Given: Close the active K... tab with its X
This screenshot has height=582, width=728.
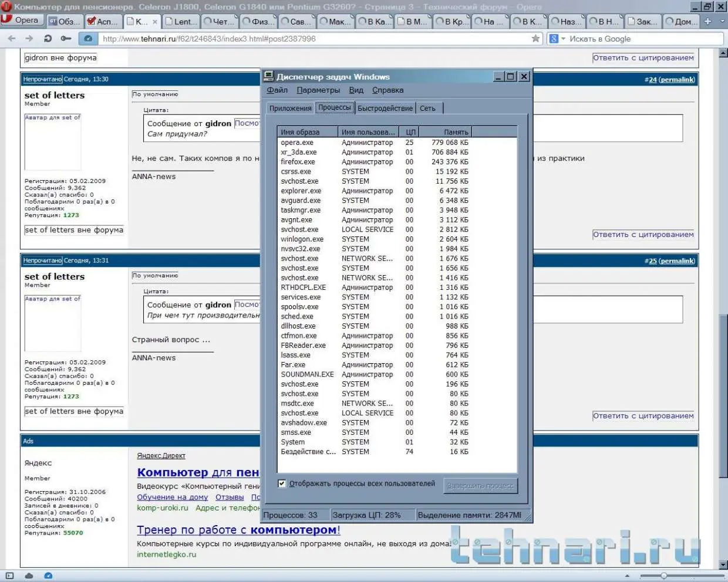Looking at the screenshot, I should (x=155, y=22).
